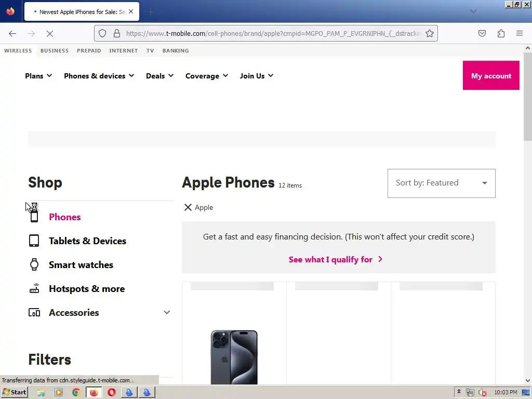Image resolution: width=532 pixels, height=399 pixels.
Task: Click the 10:03 PM taskbar clock
Action: (506, 392)
